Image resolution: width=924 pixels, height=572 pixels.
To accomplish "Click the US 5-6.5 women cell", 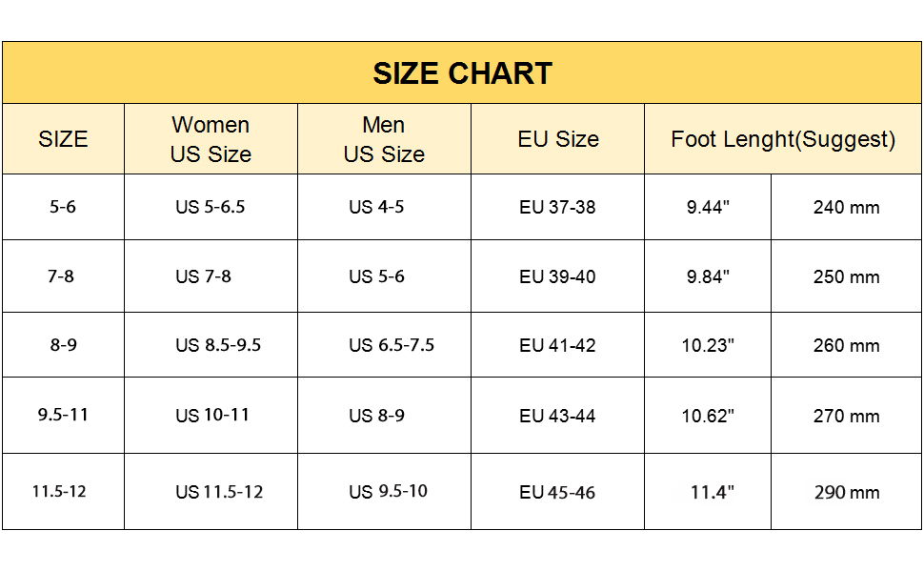I will 211,207.
